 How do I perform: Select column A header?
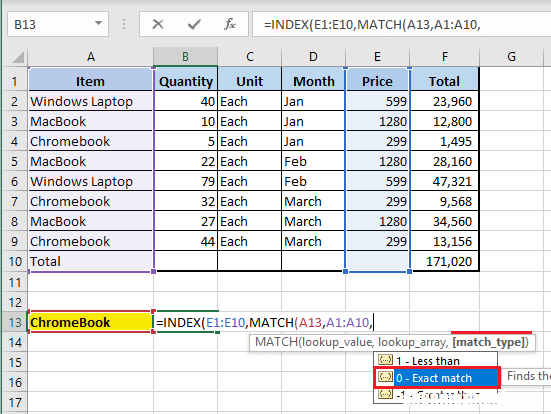click(91, 57)
